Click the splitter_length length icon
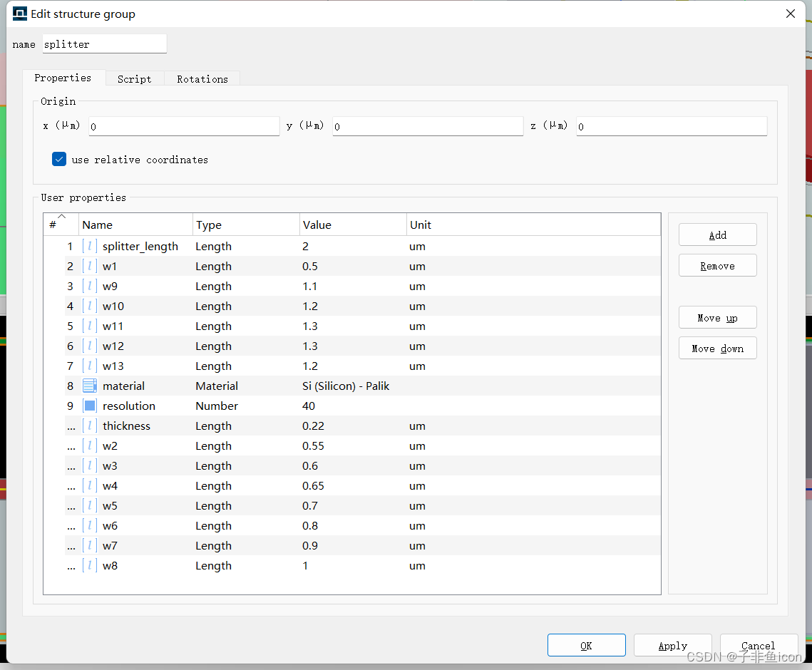The width and height of the screenshot is (812, 670). 90,247
